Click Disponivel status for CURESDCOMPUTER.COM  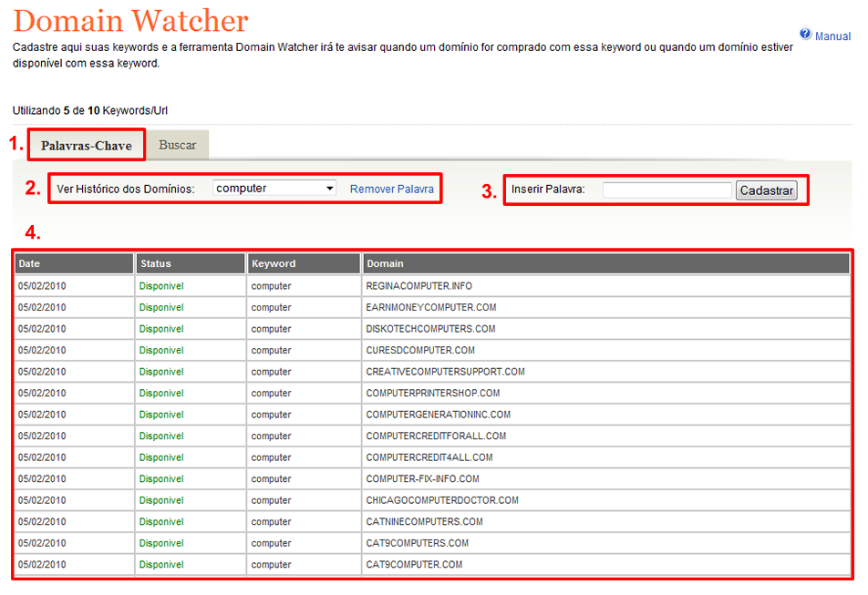click(161, 351)
